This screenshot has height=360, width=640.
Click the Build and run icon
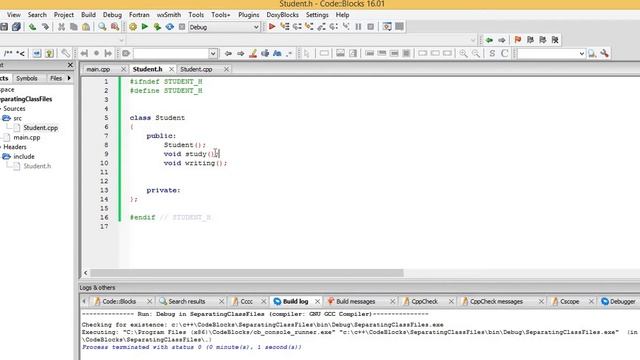[157, 27]
